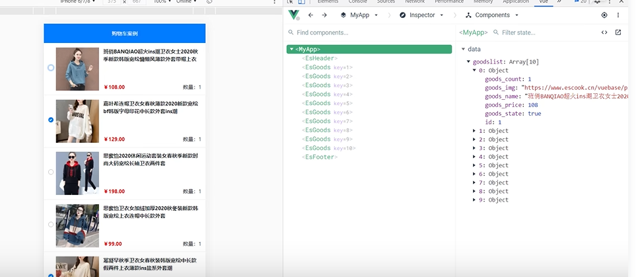
Task: Expand the 8: Object entry
Action: (x=475, y=191)
